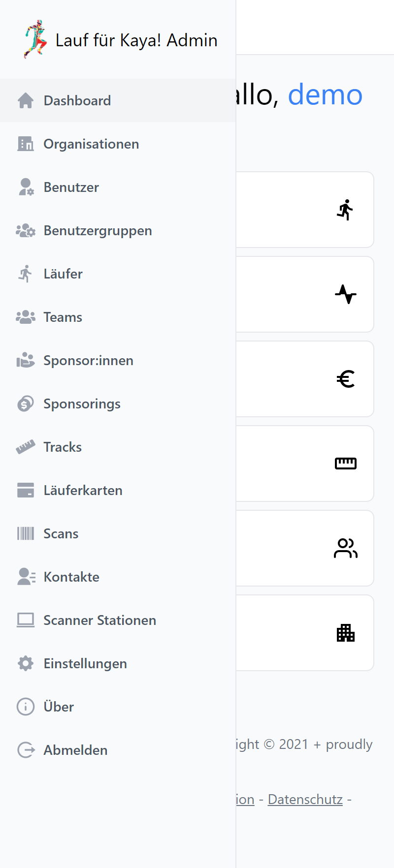Open the Einstellungen gear icon

tap(26, 663)
